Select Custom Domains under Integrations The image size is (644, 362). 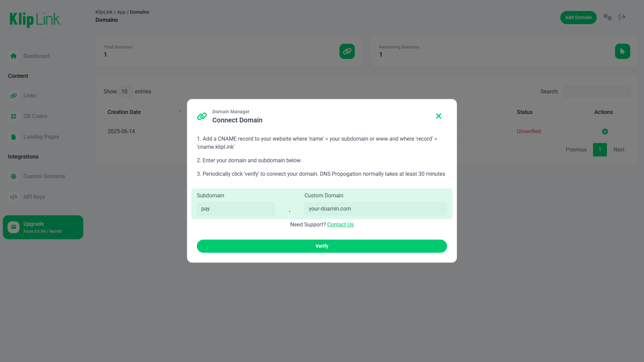pos(44,176)
